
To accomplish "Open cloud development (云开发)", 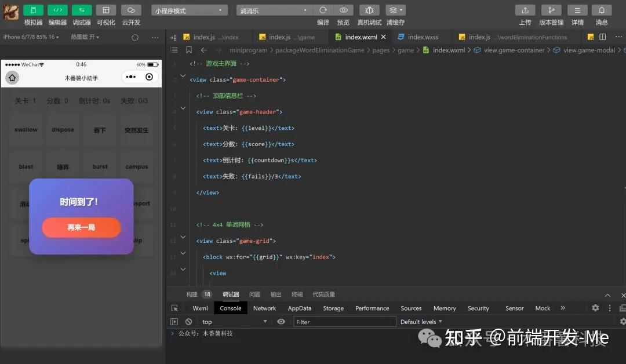I will 131,10.
